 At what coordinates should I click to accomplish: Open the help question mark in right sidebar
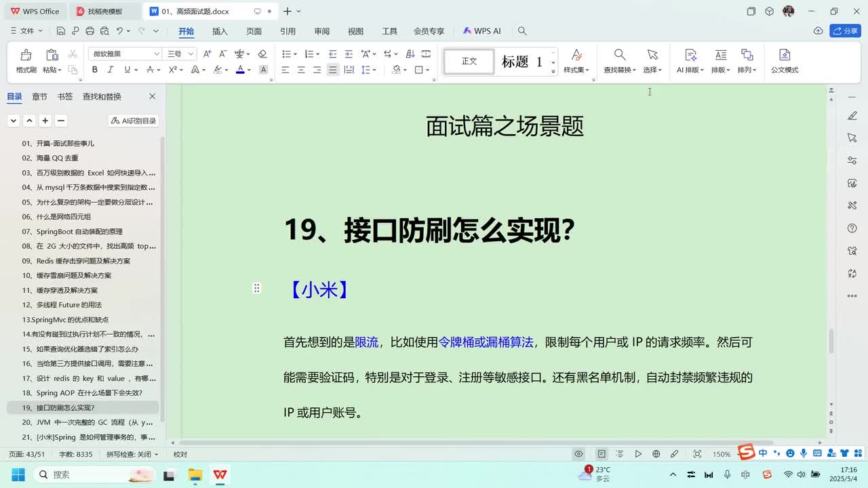click(852, 228)
